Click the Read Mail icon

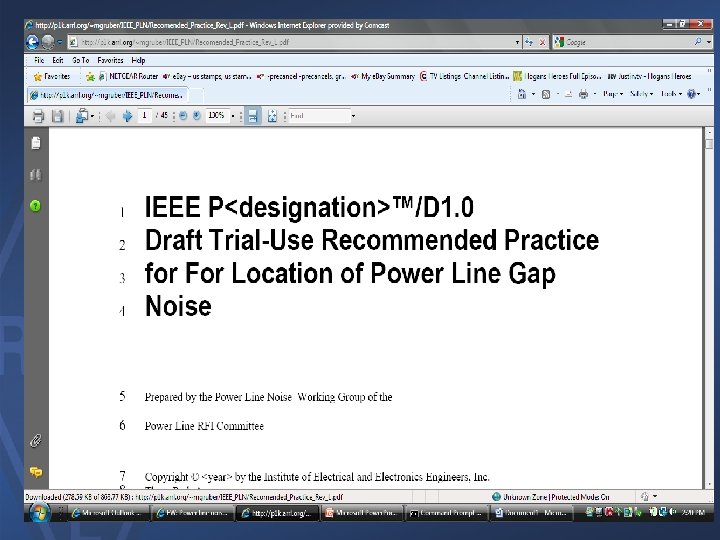pos(568,94)
